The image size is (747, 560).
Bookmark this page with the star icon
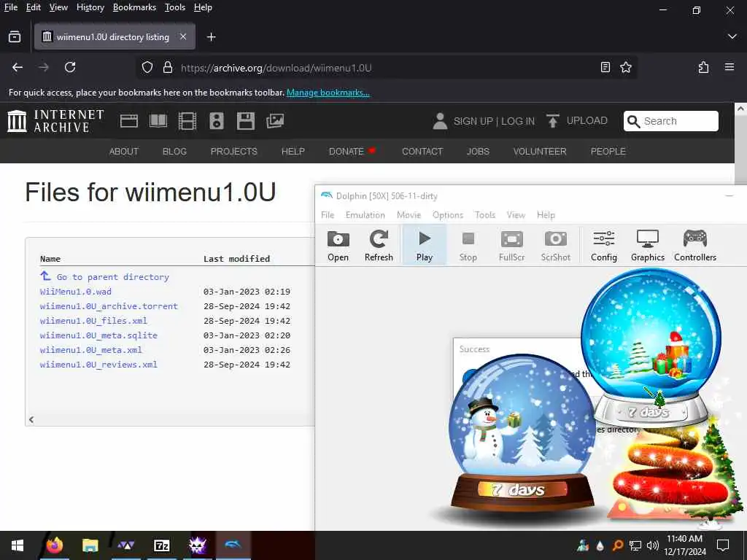click(x=625, y=68)
